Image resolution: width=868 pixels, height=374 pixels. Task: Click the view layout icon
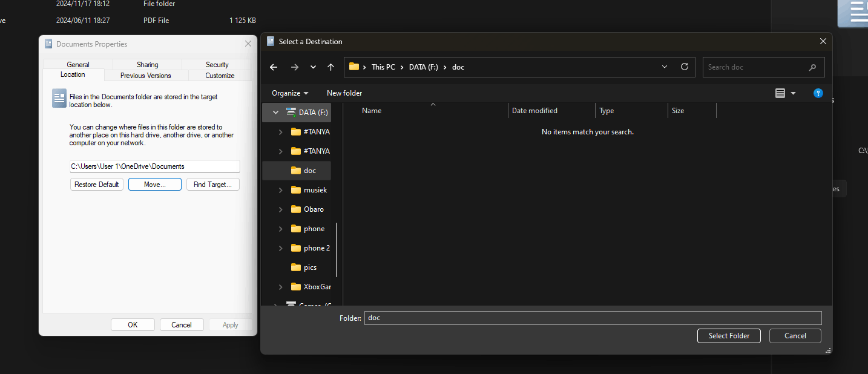[x=780, y=93]
